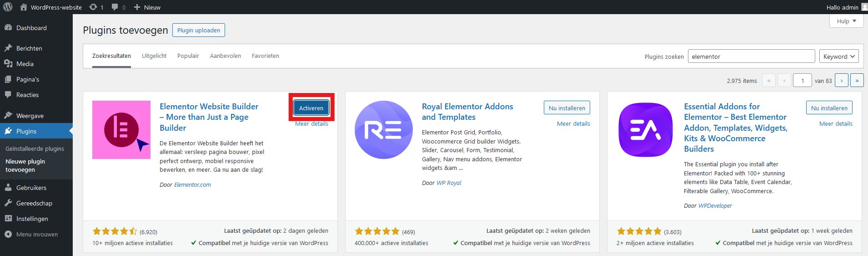This screenshot has width=868, height=256.
Task: Switch to Populair tab
Action: pyautogui.click(x=188, y=56)
